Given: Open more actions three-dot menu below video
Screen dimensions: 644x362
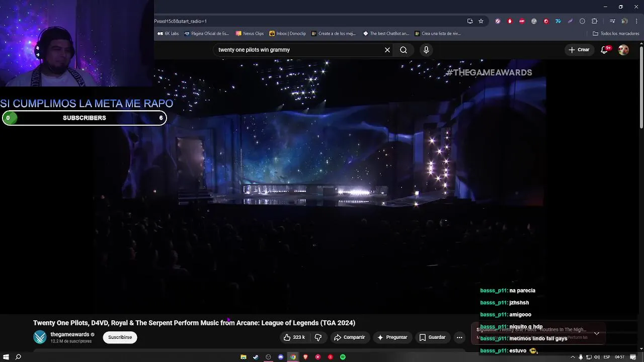Looking at the screenshot, I should tap(459, 337).
